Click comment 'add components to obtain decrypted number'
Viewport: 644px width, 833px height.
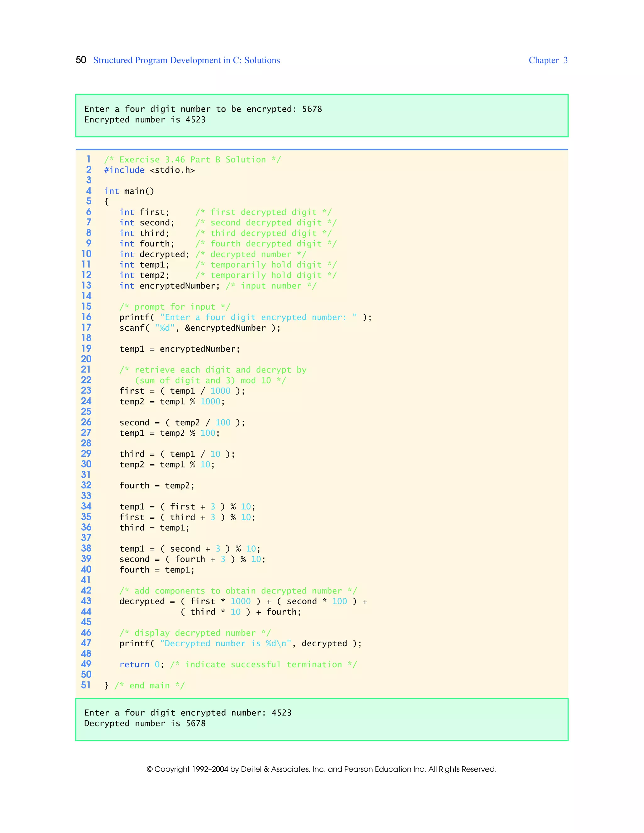tap(238, 591)
